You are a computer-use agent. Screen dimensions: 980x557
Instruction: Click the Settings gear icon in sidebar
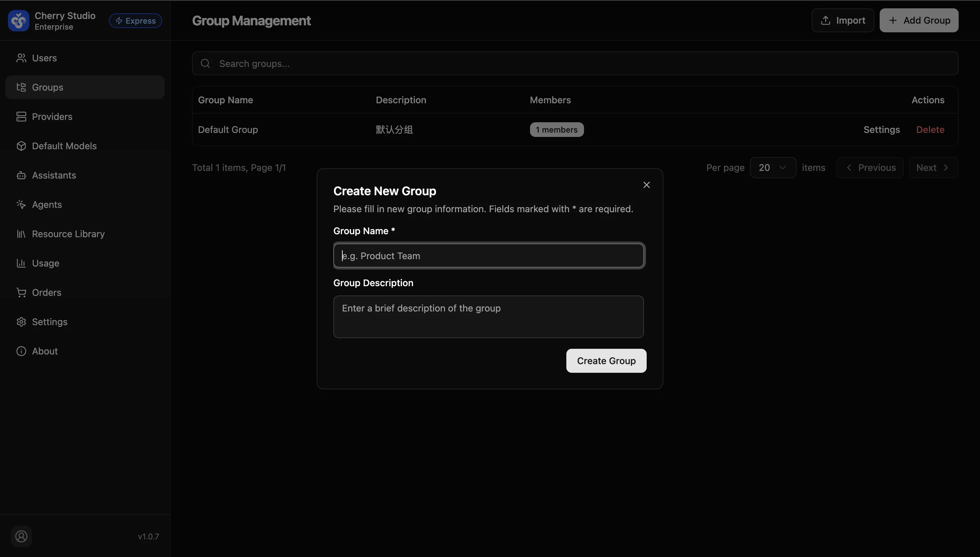[x=21, y=322]
